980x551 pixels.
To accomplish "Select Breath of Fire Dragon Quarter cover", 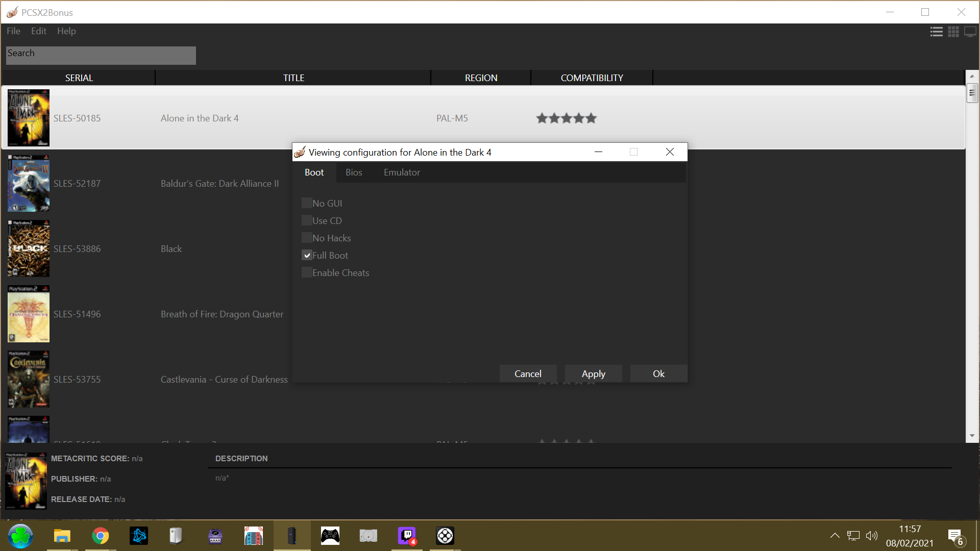I will 29,314.
